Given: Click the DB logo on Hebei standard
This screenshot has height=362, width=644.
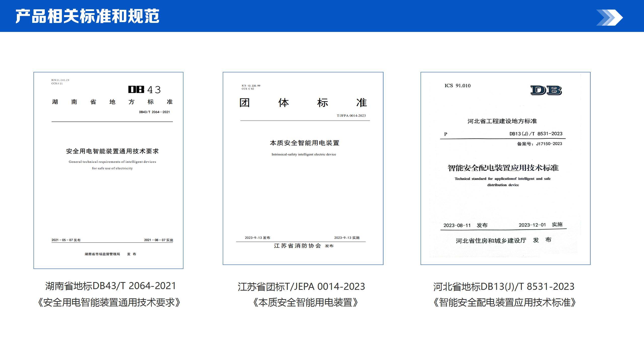Looking at the screenshot, I should [x=546, y=90].
